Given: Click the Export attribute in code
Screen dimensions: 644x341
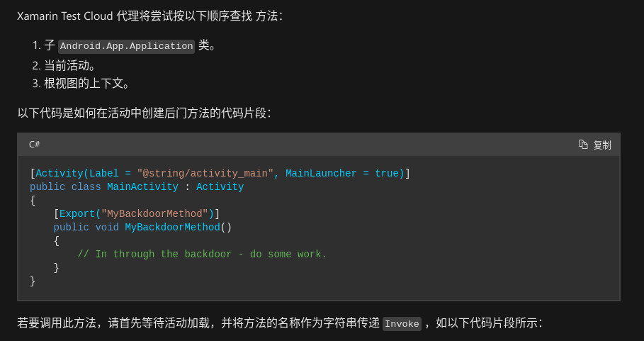Looking at the screenshot, I should 77,213.
